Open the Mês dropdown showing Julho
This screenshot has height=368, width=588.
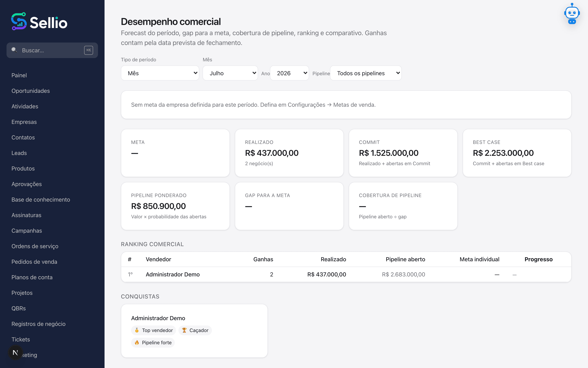pos(230,73)
